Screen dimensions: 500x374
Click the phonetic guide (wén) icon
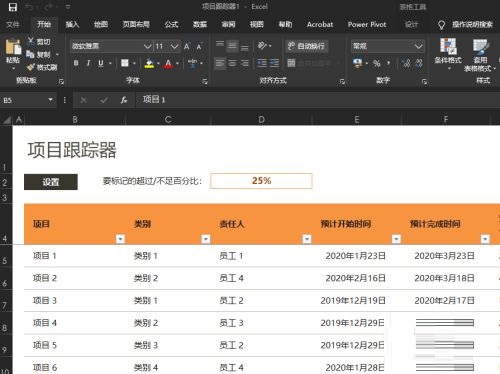click(x=192, y=63)
